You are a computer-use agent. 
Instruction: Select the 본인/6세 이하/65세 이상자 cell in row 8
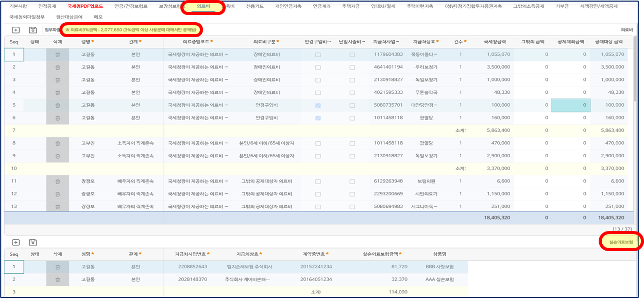pos(267,143)
